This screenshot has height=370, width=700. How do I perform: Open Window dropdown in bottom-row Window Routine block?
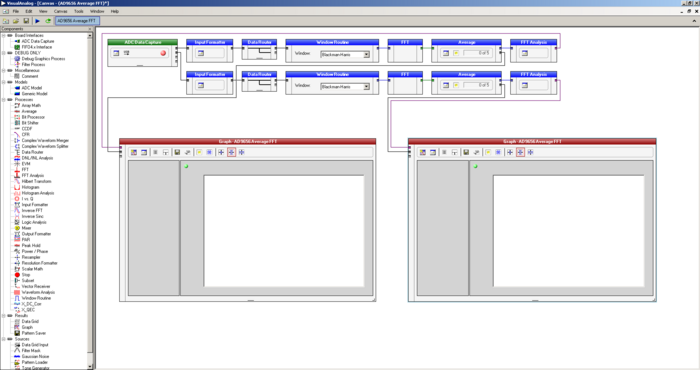click(367, 87)
